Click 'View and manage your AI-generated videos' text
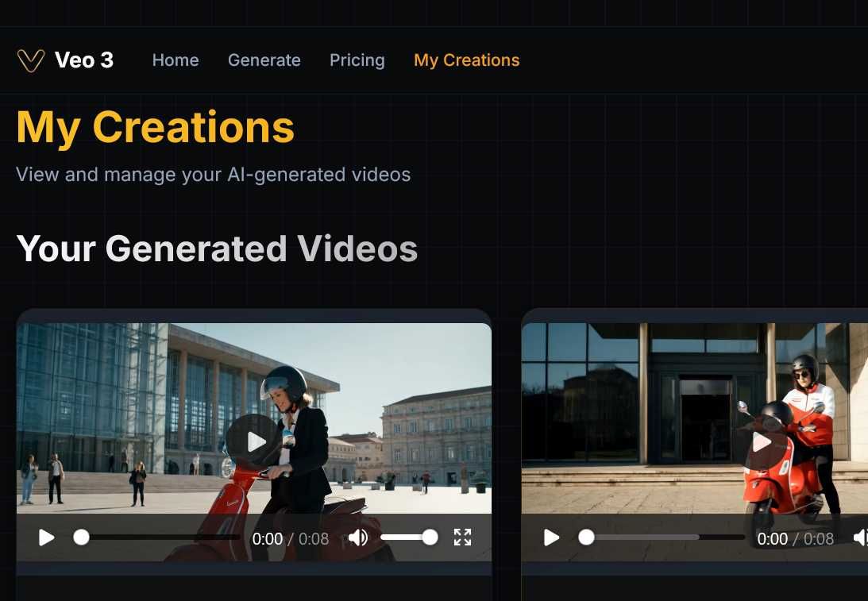 [x=213, y=175]
